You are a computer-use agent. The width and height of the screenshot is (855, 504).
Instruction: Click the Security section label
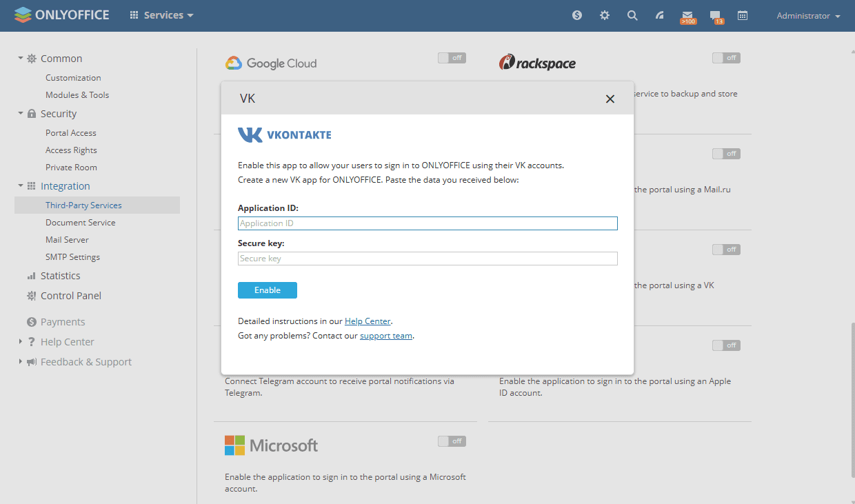pos(59,114)
